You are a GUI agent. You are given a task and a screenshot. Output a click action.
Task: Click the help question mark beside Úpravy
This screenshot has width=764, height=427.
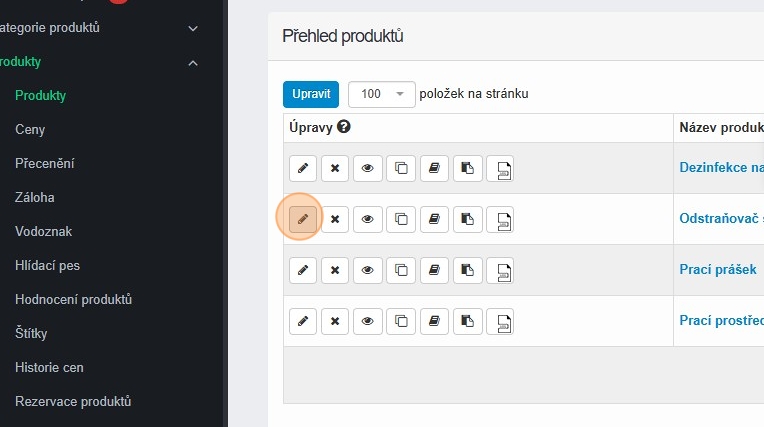[x=344, y=127]
